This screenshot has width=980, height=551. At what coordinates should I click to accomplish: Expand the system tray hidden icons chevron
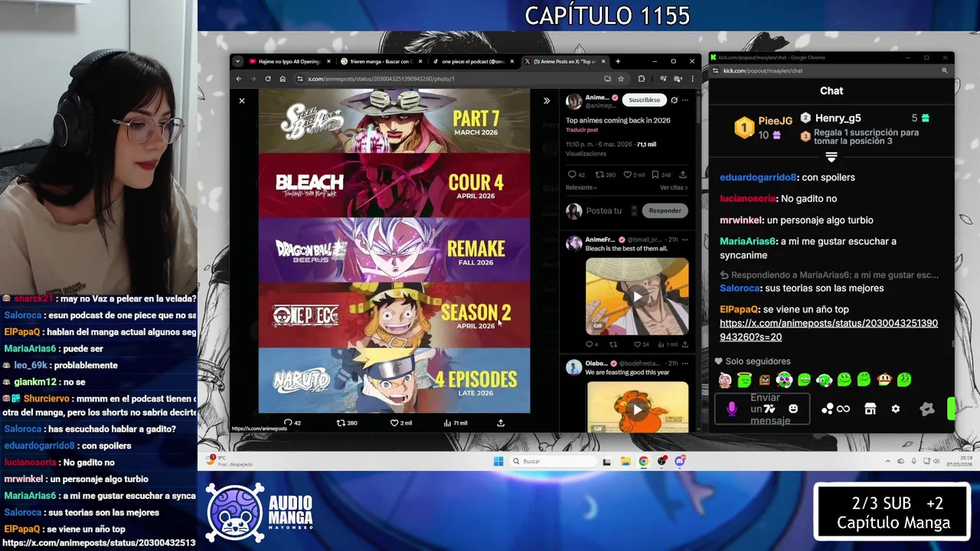click(x=888, y=461)
